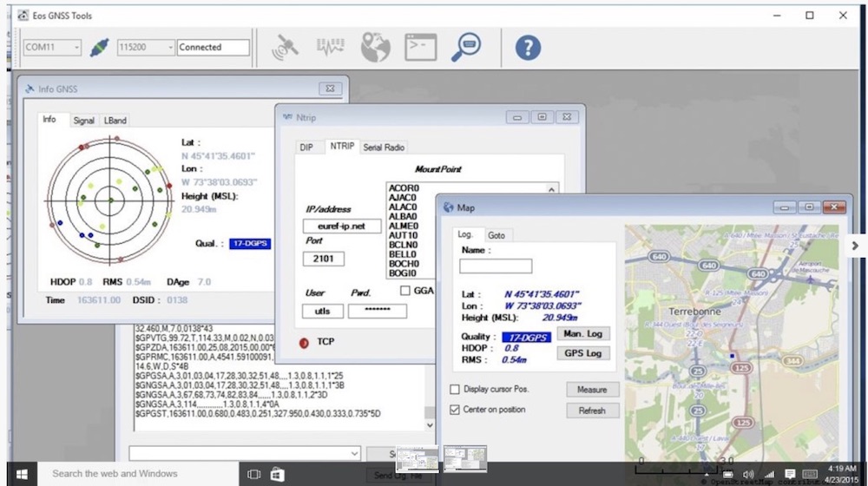Click the right arrow on the side edge
The image size is (868, 486).
[x=855, y=246]
